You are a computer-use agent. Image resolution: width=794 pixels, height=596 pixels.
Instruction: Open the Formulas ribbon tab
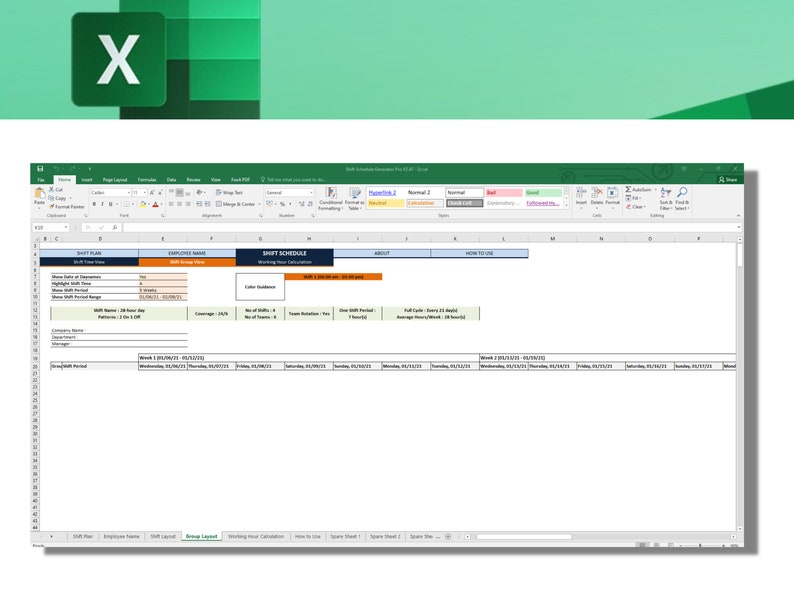tap(147, 180)
